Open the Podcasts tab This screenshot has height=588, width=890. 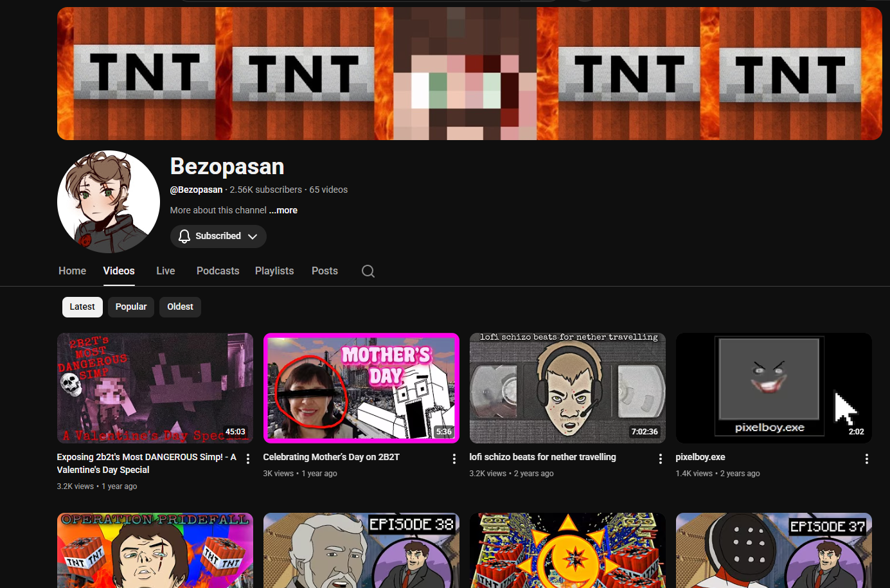(x=218, y=271)
